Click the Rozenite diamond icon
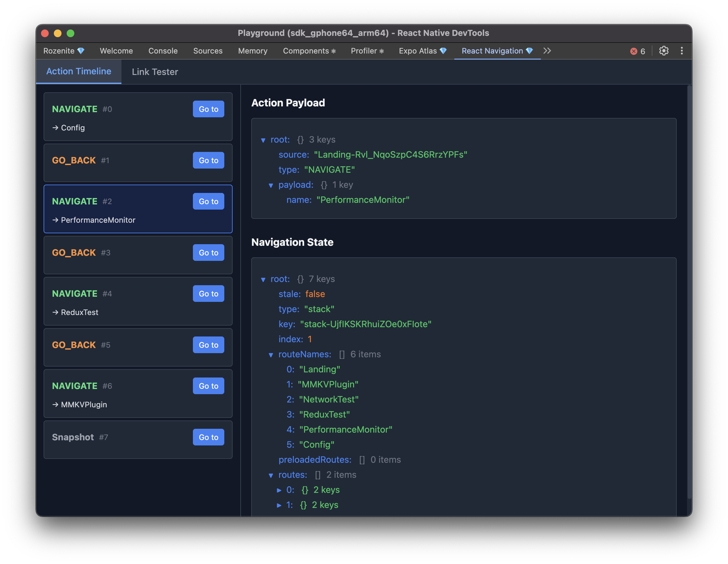728x564 pixels. click(x=81, y=51)
